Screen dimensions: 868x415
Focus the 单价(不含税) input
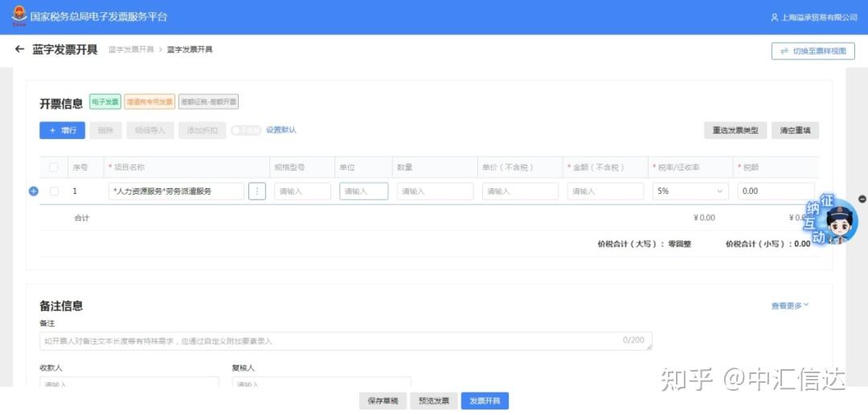pos(520,191)
